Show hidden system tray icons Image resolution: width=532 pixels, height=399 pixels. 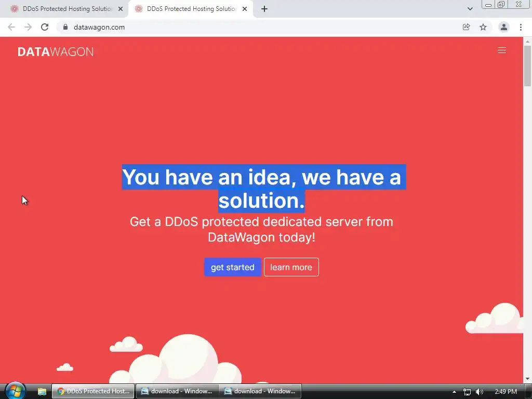point(454,392)
